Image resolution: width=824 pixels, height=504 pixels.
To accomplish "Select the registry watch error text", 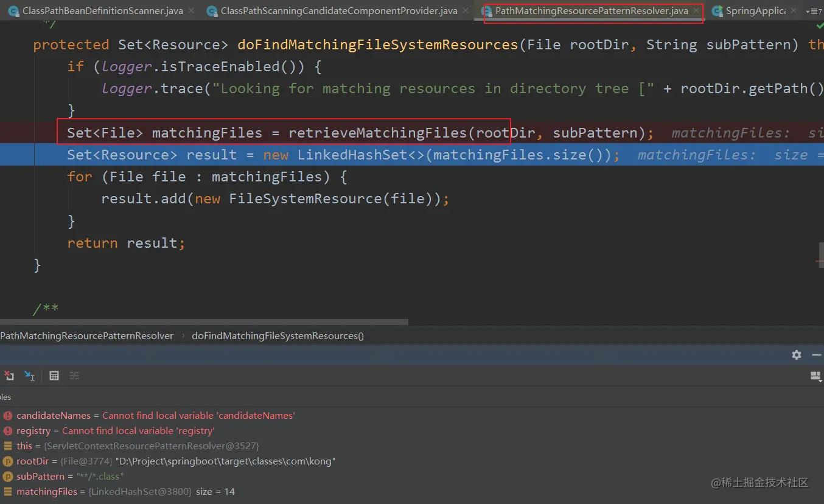I will [x=138, y=431].
